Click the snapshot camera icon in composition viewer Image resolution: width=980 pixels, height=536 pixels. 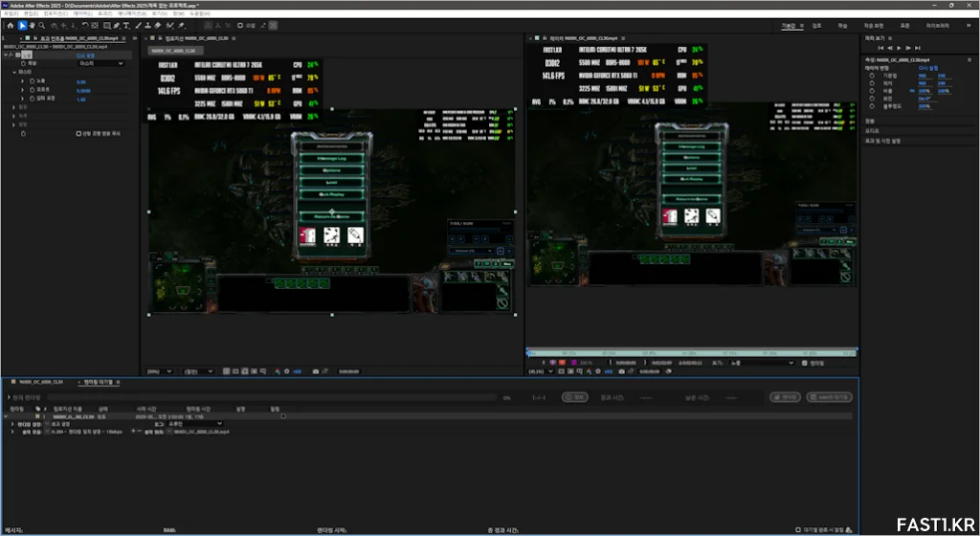316,371
